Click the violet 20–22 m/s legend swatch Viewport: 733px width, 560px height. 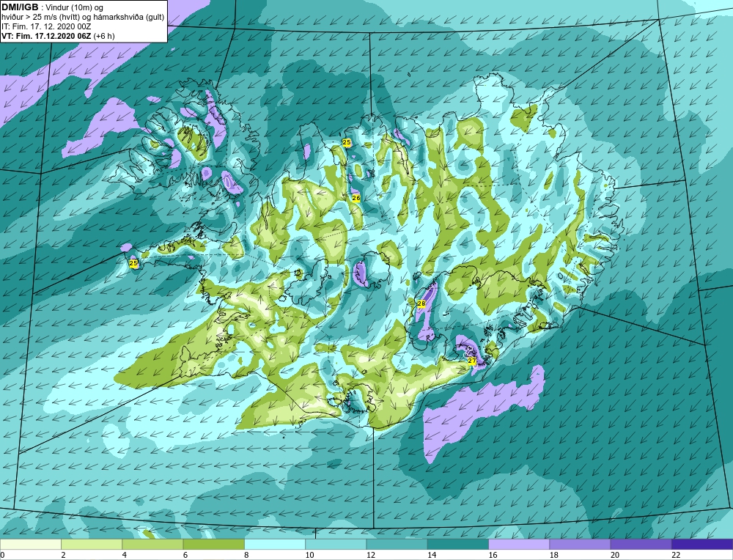coord(641,544)
